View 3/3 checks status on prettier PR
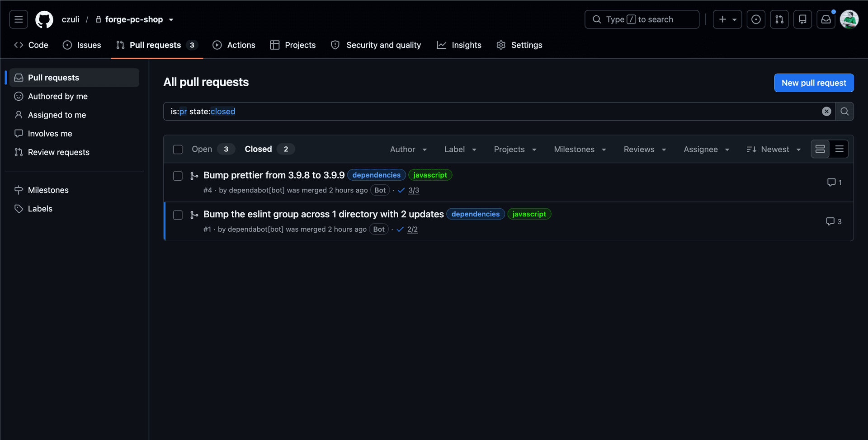Image resolution: width=868 pixels, height=440 pixels. point(413,190)
